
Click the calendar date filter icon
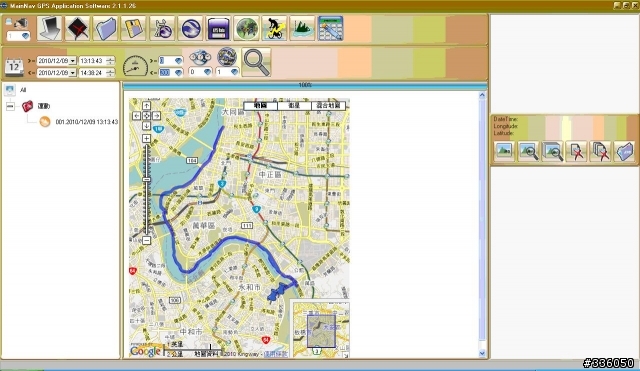coord(14,67)
